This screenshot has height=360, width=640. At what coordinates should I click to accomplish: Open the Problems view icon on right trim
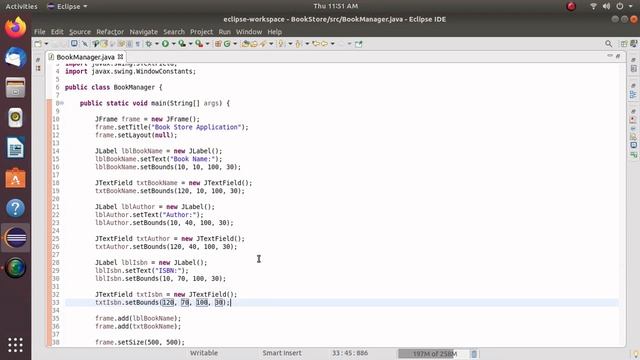633,120
